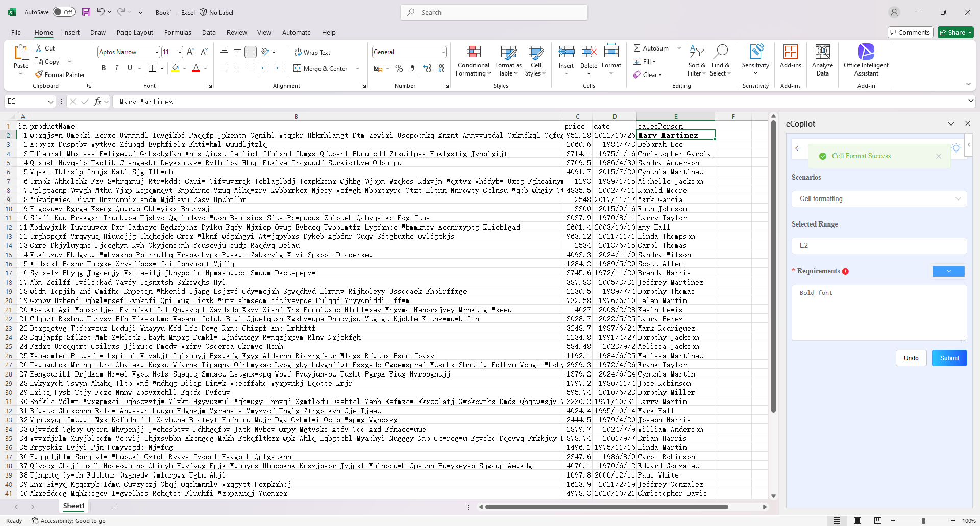Screen dimensions: 980x526
Task: Toggle the AutoSave switch
Action: [x=64, y=12]
